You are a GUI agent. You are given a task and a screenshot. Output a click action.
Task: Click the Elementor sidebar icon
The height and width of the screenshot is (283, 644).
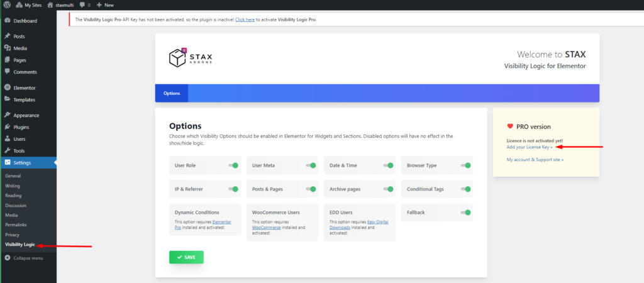[7, 87]
